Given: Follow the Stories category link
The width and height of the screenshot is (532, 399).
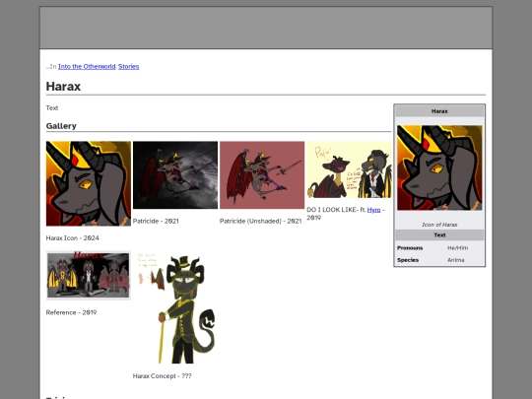Looking at the screenshot, I should [x=129, y=67].
